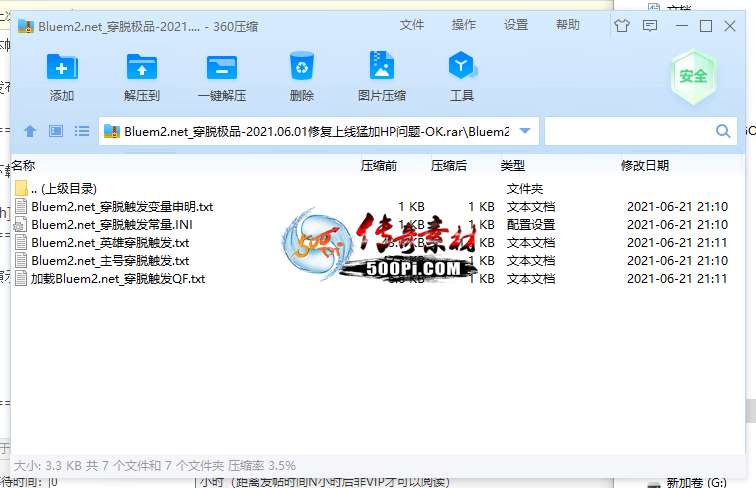Click the 配置设置 type cell
The width and height of the screenshot is (756, 488).
[x=531, y=225]
